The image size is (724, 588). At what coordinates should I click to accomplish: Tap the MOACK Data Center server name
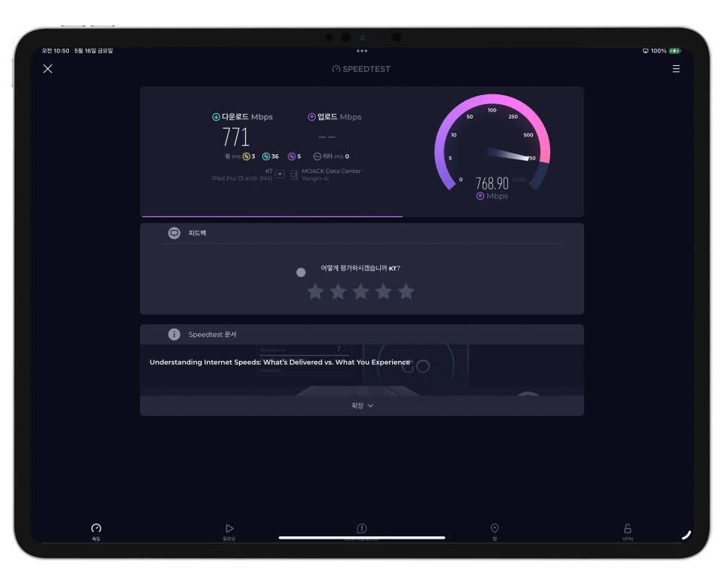tap(331, 171)
